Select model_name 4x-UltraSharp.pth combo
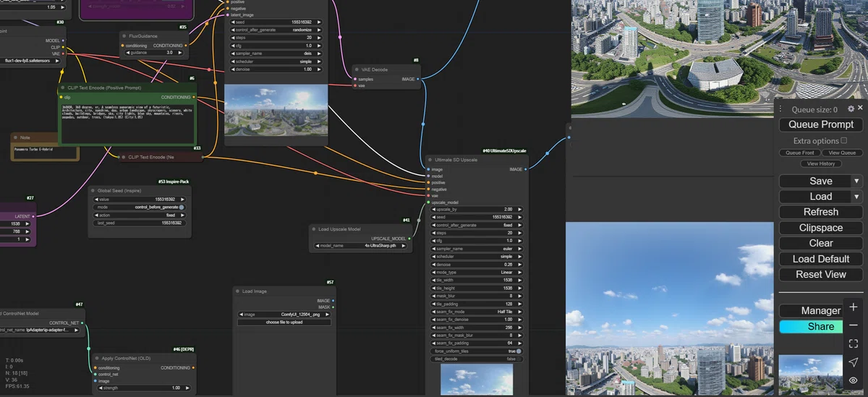The image size is (868, 397). pos(361,246)
